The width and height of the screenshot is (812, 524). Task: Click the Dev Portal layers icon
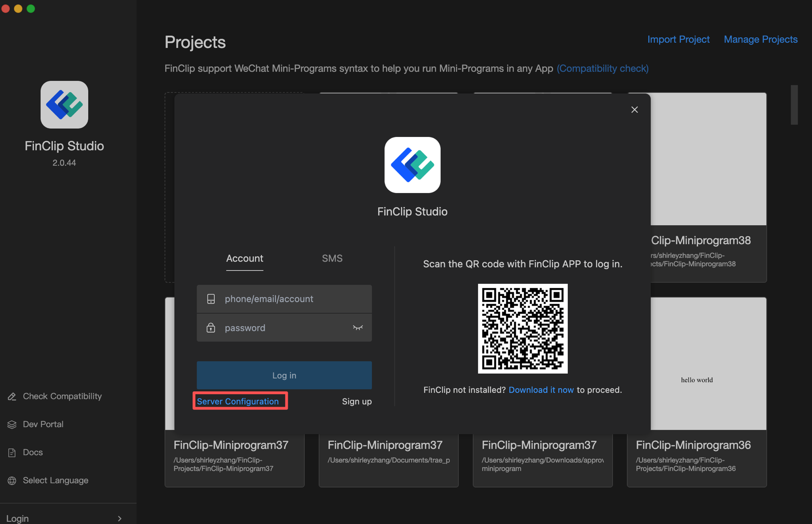12,424
